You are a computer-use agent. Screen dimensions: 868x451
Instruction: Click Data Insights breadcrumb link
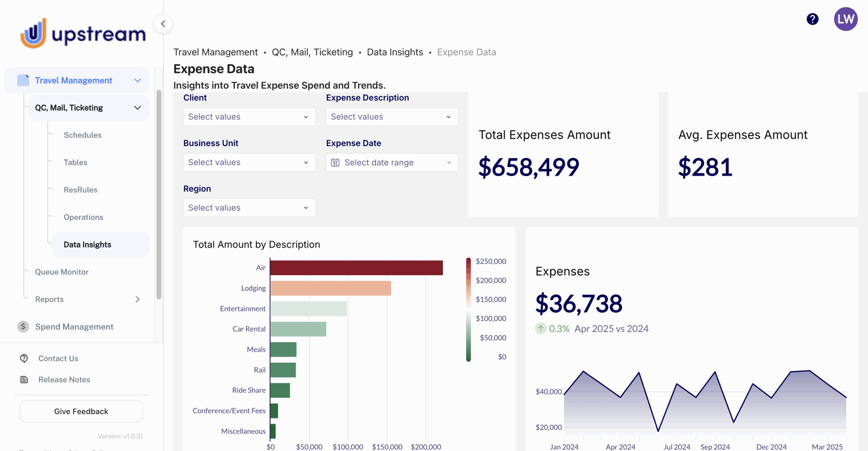point(395,52)
